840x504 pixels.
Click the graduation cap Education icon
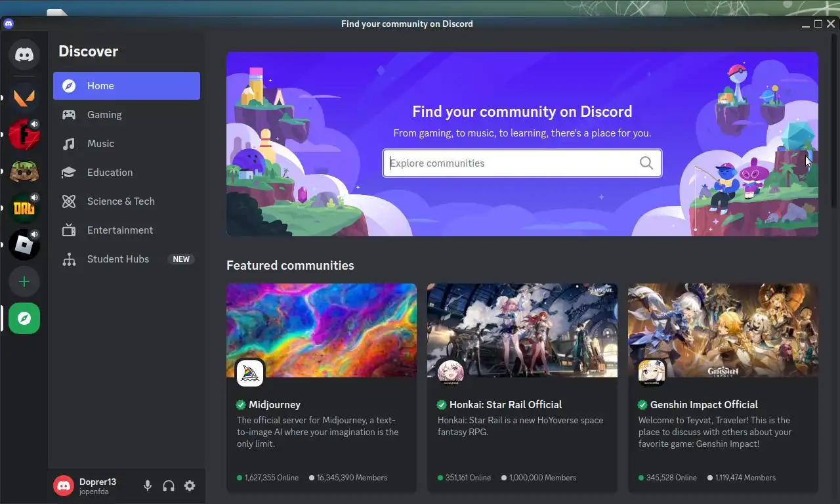click(x=69, y=173)
